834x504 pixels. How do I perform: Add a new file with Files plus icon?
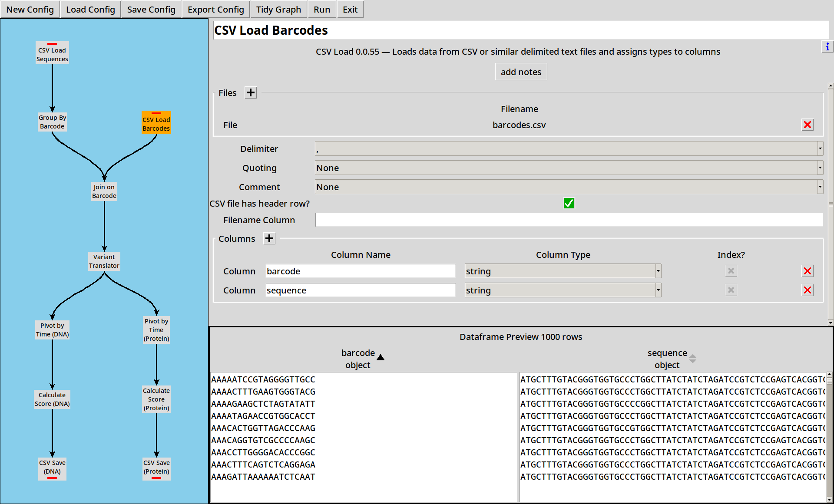[251, 92]
